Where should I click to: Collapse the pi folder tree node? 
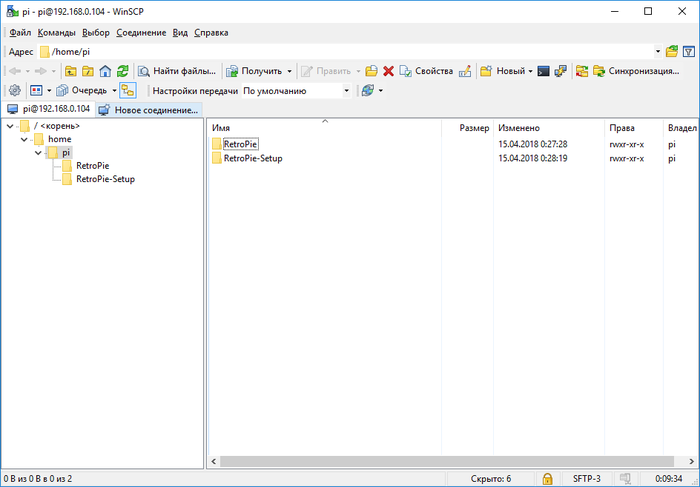[38, 153]
